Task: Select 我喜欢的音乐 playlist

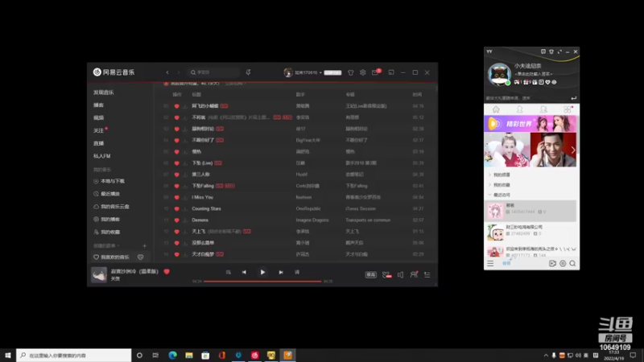Action: pyautogui.click(x=111, y=257)
